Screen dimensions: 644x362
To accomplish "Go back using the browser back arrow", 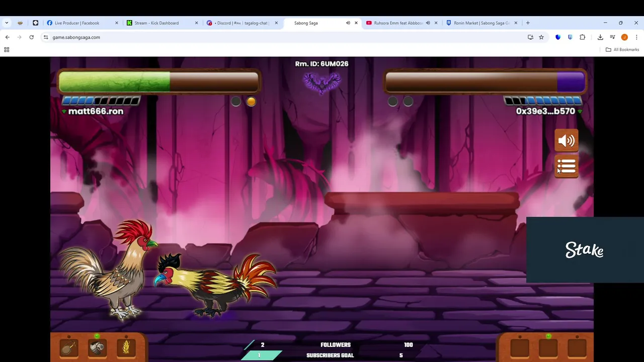I will pyautogui.click(x=7, y=37).
